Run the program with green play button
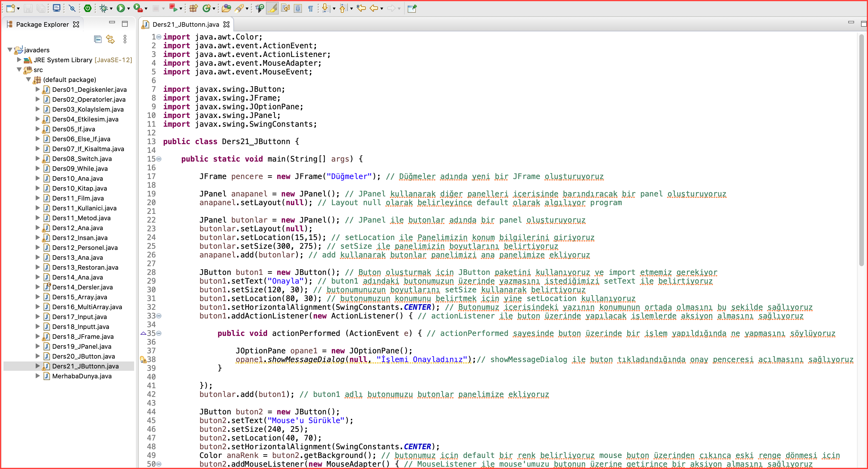 point(121,8)
